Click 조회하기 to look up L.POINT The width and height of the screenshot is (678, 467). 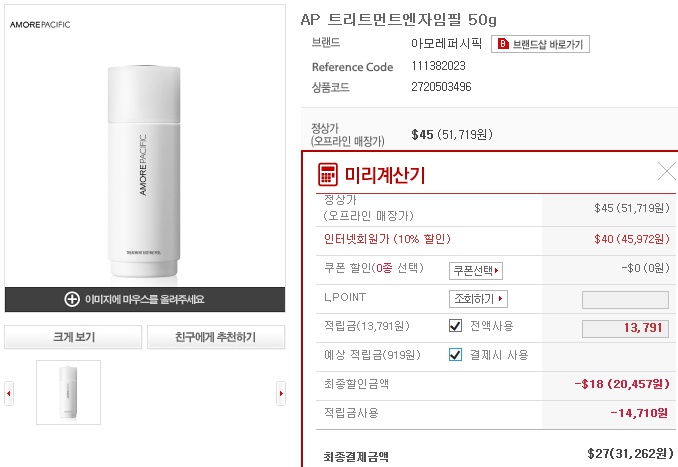[x=478, y=299]
